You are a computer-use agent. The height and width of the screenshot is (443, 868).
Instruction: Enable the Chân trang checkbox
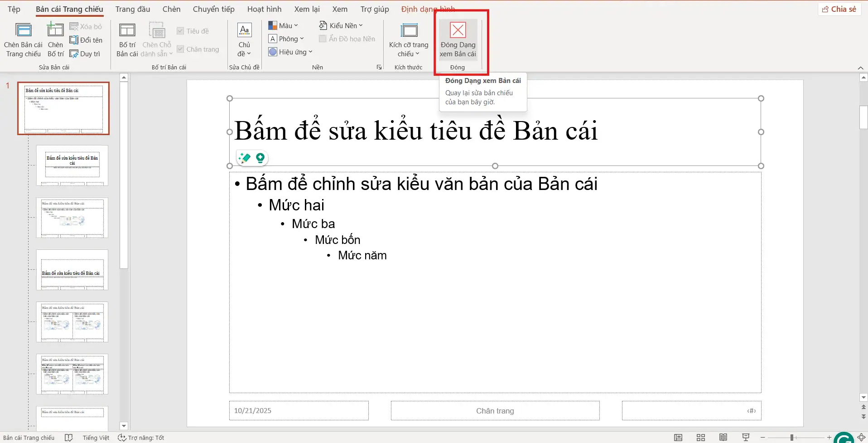coord(180,49)
